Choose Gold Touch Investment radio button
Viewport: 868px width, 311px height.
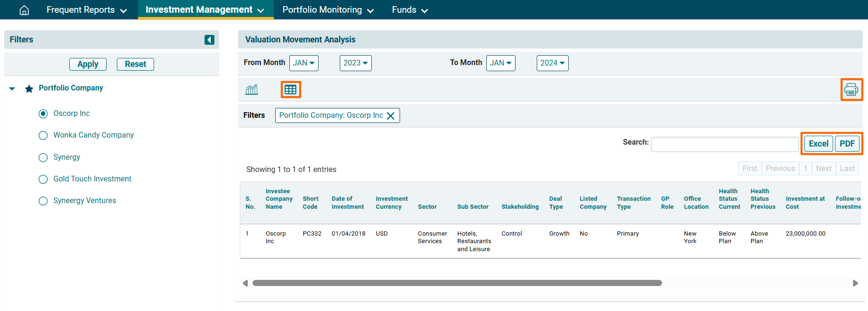pos(43,179)
